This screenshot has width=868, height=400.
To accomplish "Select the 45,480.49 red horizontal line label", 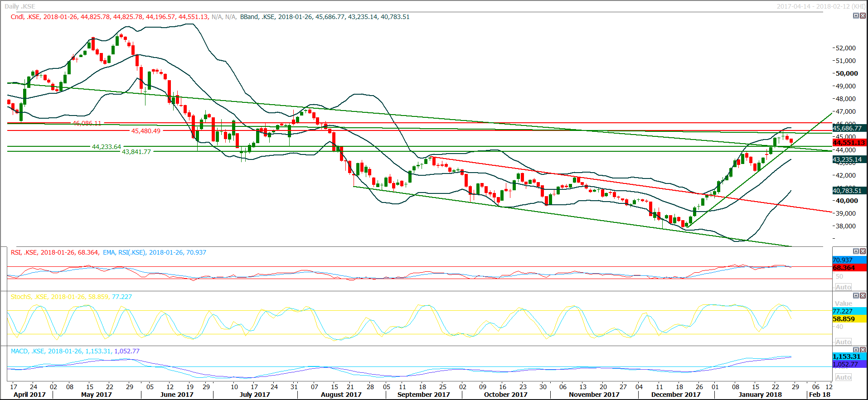I will pos(146,131).
